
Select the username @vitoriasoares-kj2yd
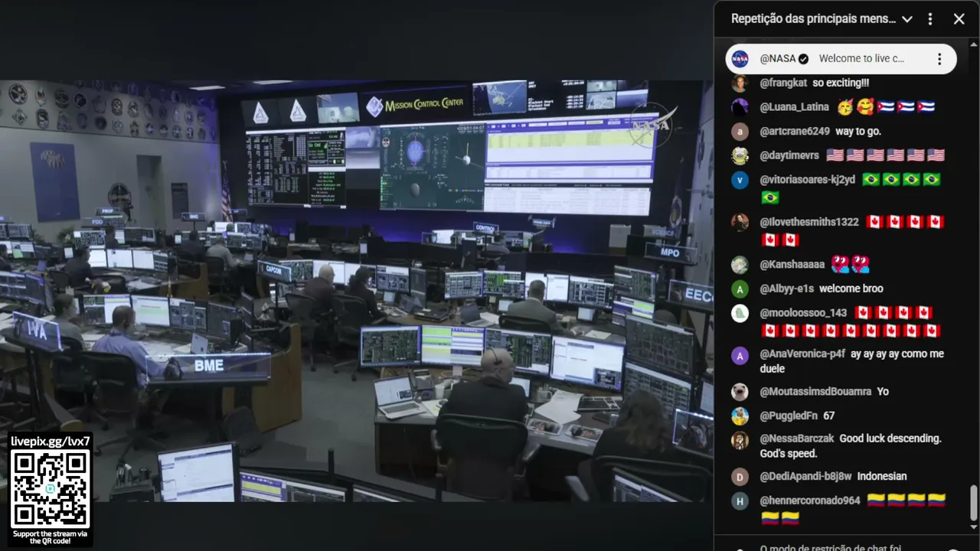807,180
